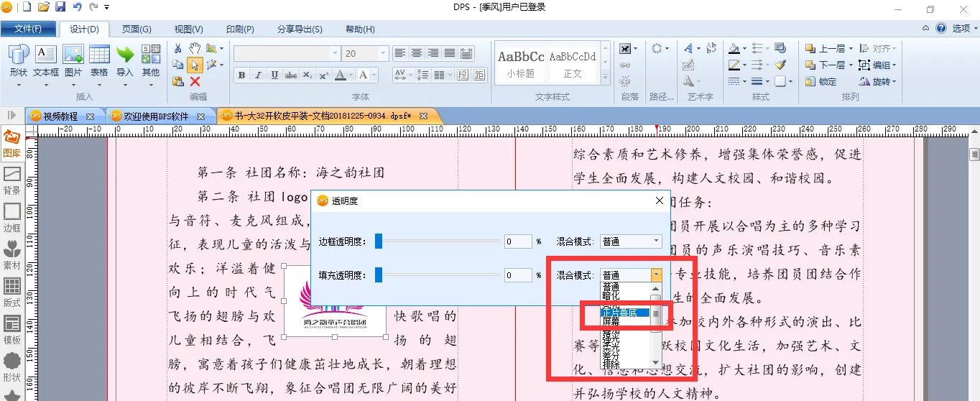This screenshot has height=401, width=980.
Task: Open the 文件(F) menu
Action: click(27, 29)
